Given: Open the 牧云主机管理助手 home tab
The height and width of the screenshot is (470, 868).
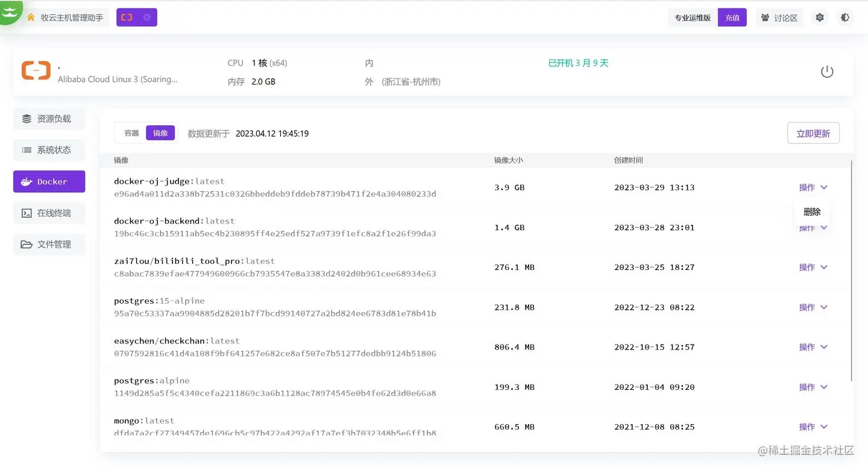Looking at the screenshot, I should [67, 17].
